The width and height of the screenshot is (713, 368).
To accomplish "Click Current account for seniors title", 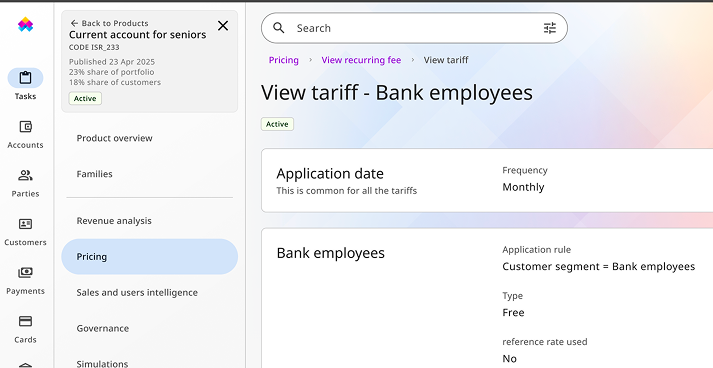I will pos(138,35).
